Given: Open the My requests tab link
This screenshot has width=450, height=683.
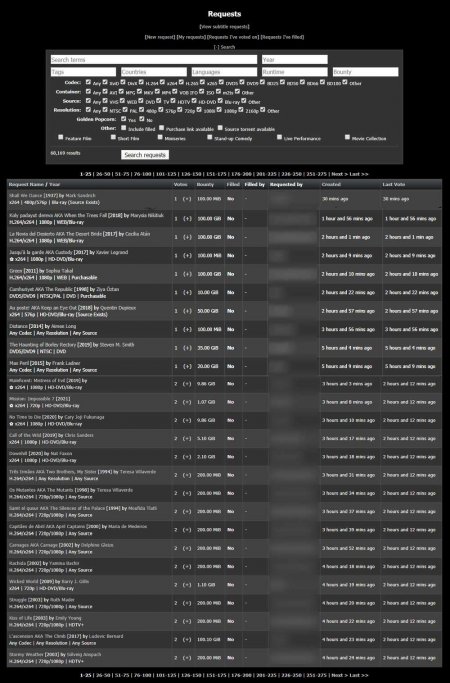Looking at the screenshot, I should point(191,37).
